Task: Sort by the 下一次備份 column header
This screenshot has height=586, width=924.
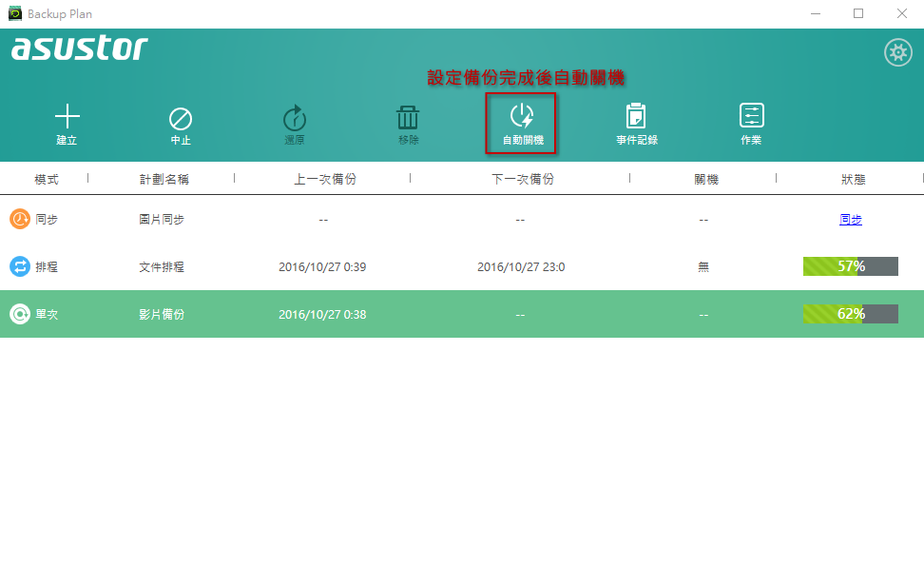Action: pyautogui.click(x=523, y=179)
